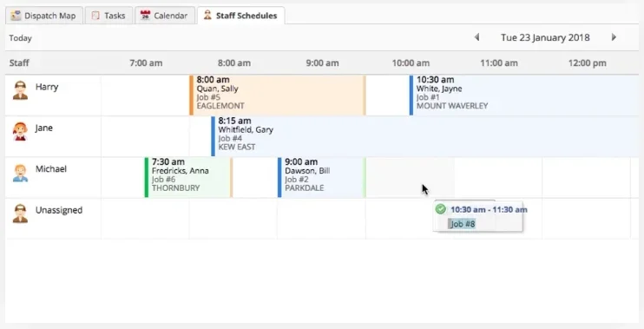Click Jane's staff avatar icon
Image resolution: width=644 pixels, height=329 pixels.
pos(20,131)
